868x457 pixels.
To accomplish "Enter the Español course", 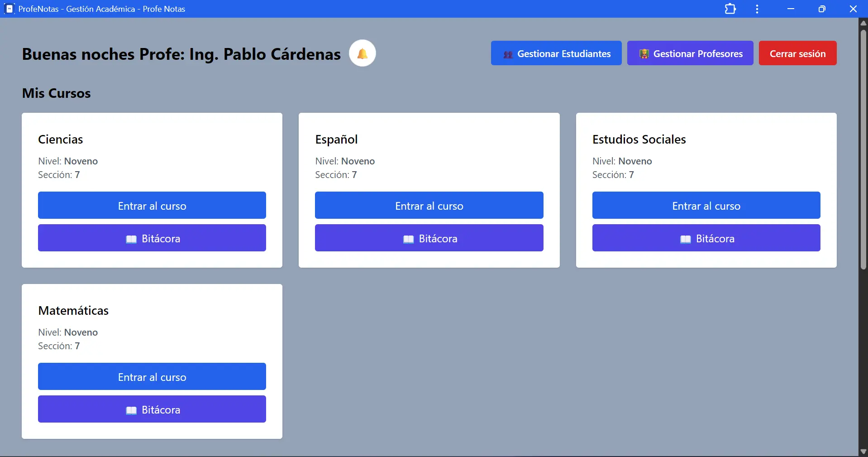I will (x=429, y=205).
